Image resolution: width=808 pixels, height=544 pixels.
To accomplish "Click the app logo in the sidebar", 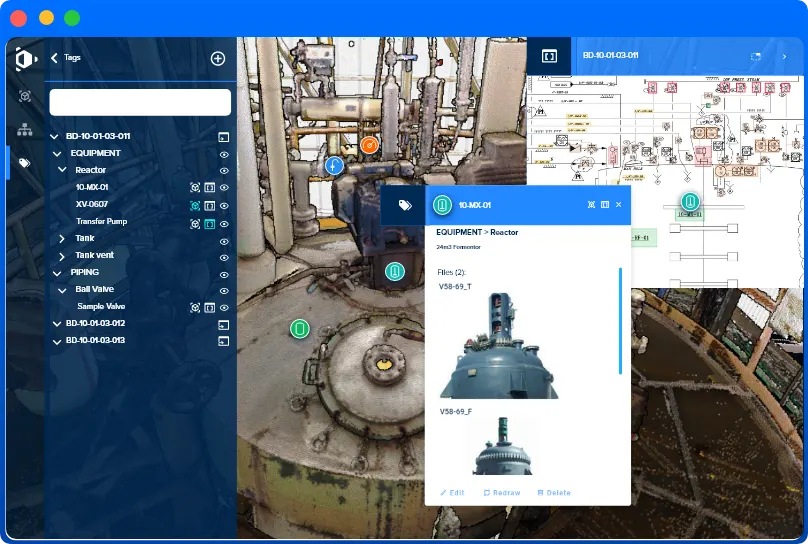I will pyautogui.click(x=26, y=59).
